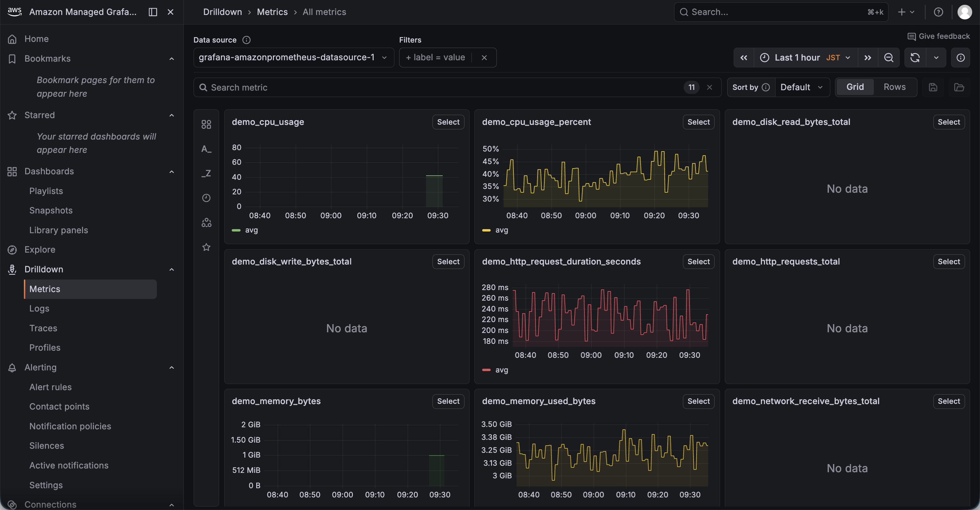This screenshot has width=980, height=510.
Task: Switch layout to Grid view
Action: tap(855, 87)
